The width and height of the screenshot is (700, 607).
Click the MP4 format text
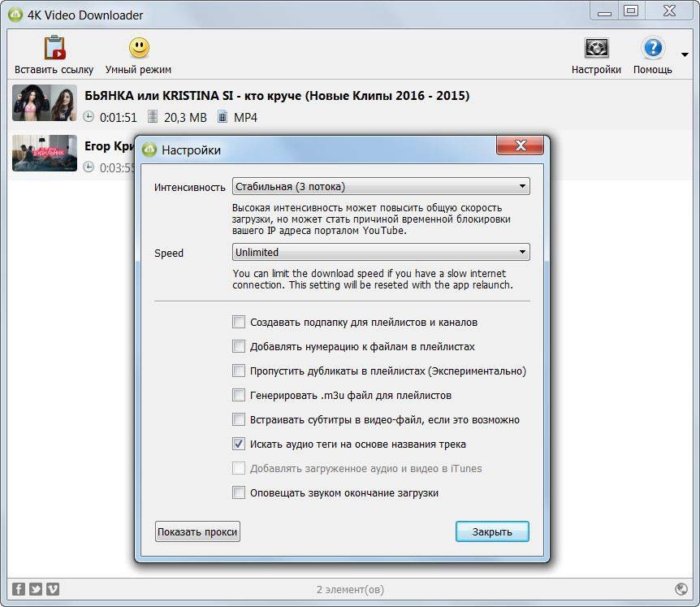click(x=245, y=118)
